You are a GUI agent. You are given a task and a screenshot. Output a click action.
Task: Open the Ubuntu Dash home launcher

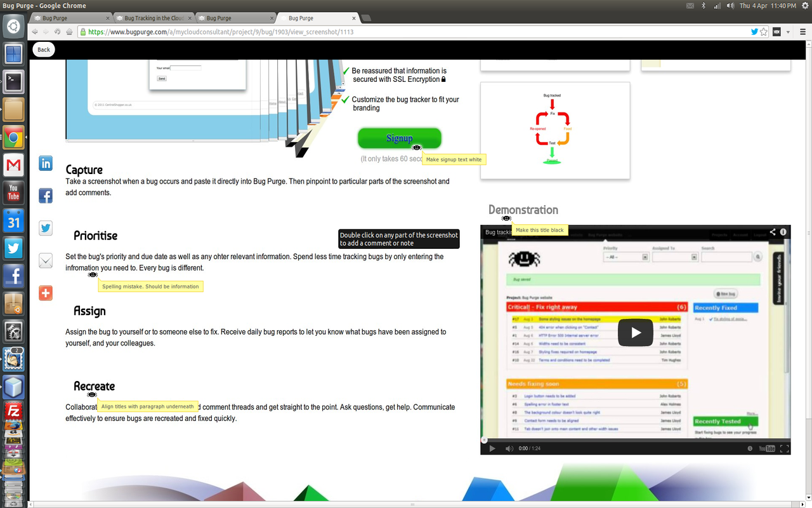point(13,27)
